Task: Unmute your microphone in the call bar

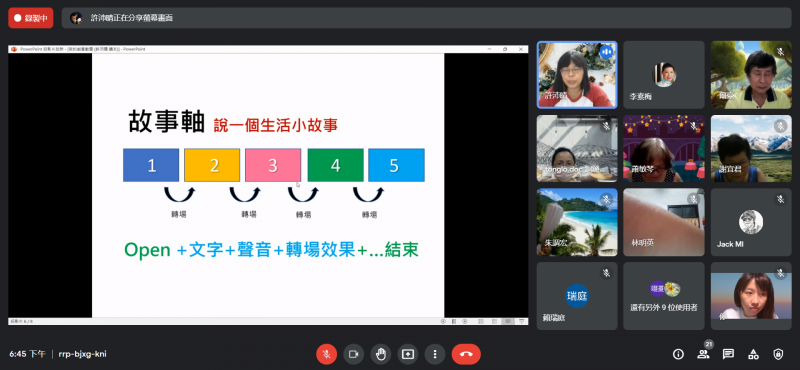Action: point(327,354)
